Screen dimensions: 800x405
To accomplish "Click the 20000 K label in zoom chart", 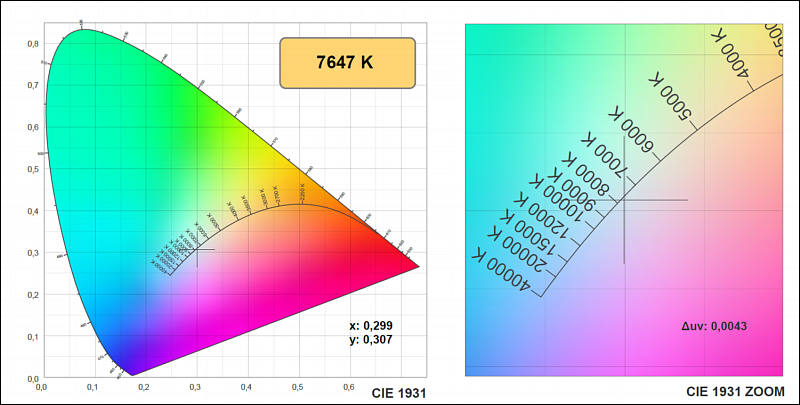I will (x=517, y=250).
